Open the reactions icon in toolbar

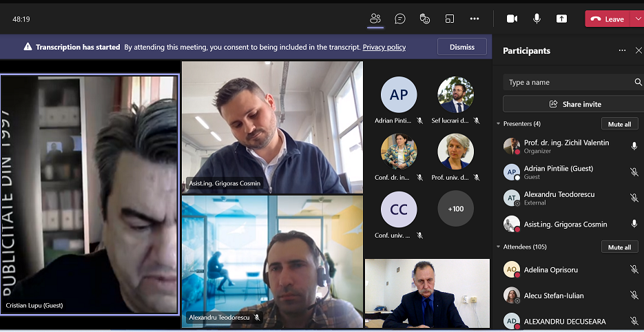tap(425, 19)
